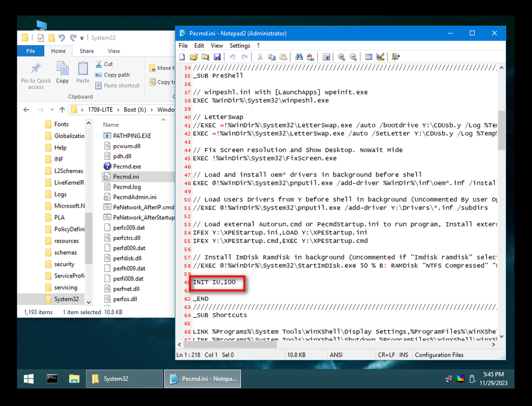Image resolution: width=532 pixels, height=406 pixels.
Task: Click Copy path in Explorer ribbon
Action: click(112, 75)
